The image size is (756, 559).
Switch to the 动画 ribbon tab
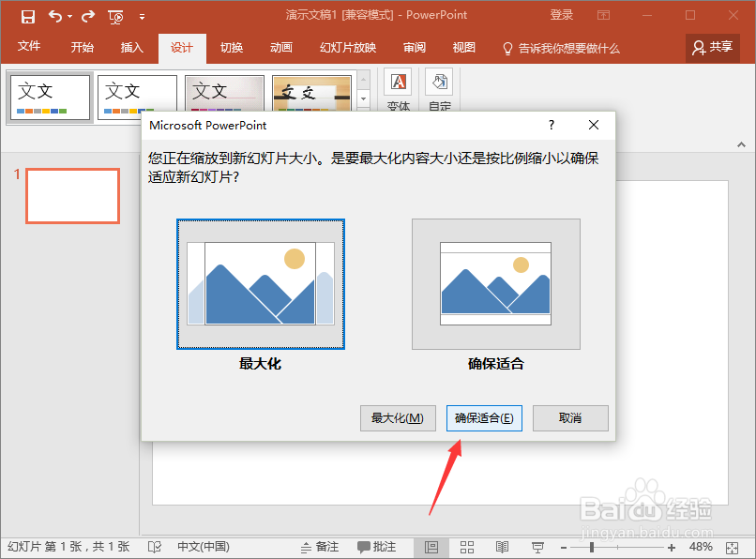[281, 47]
